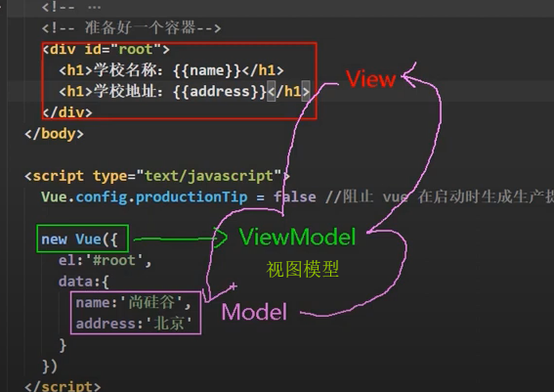This screenshot has width=554, height=392.
Task: Click the '#root' selector string
Action: pyautogui.click(x=114, y=260)
